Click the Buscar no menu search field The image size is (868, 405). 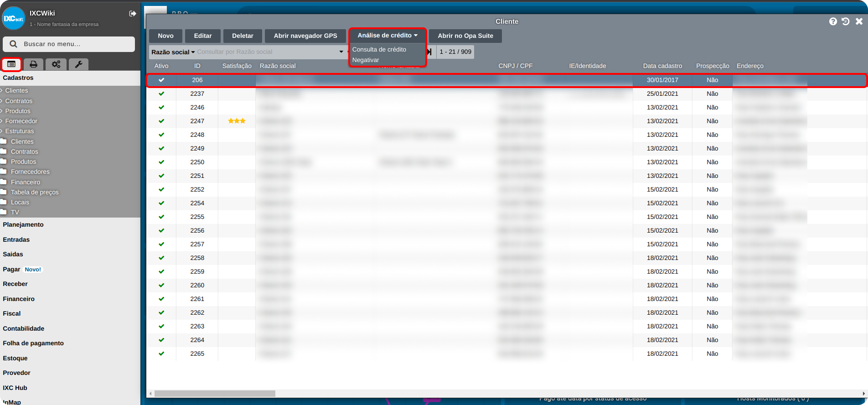coord(69,44)
